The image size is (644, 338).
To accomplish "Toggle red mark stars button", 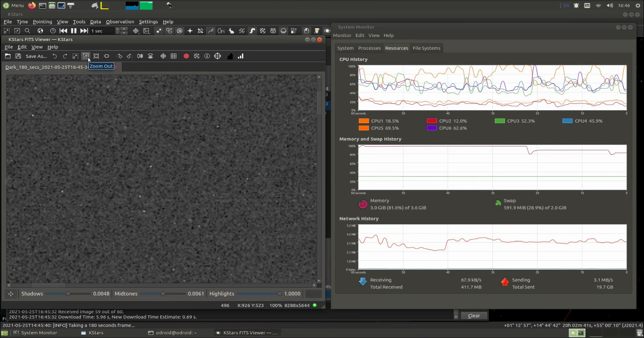I will tap(186, 56).
